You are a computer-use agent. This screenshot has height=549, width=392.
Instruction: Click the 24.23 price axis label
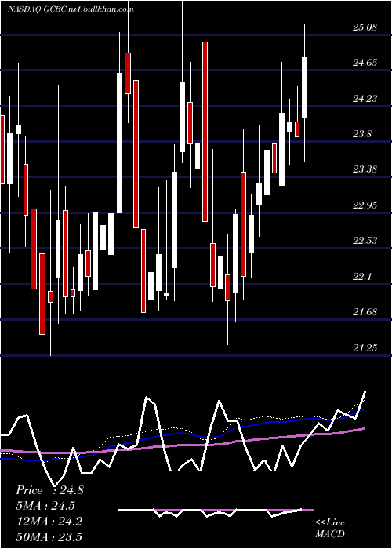(365, 99)
